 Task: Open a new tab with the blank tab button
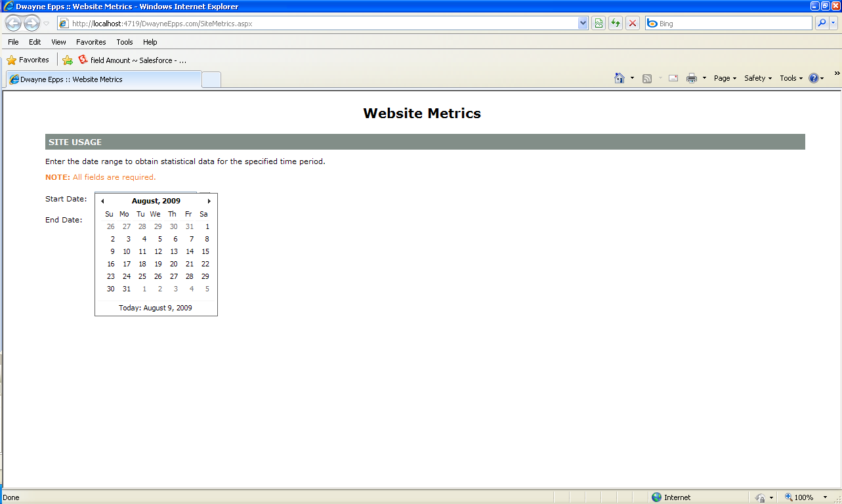[211, 79]
